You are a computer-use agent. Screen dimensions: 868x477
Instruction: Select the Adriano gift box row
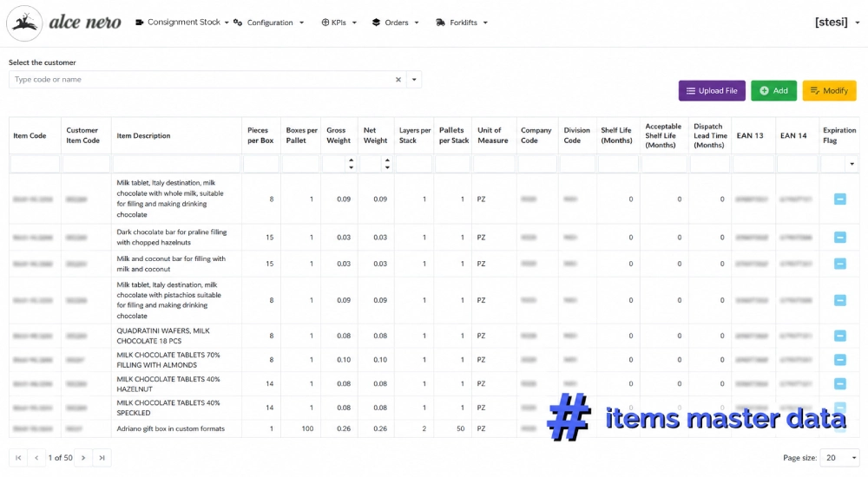coord(434,428)
